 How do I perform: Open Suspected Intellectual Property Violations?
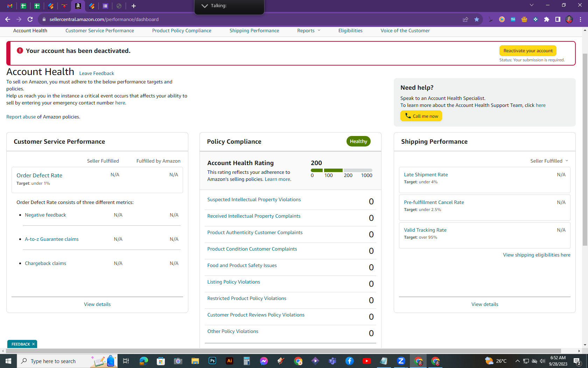254,199
